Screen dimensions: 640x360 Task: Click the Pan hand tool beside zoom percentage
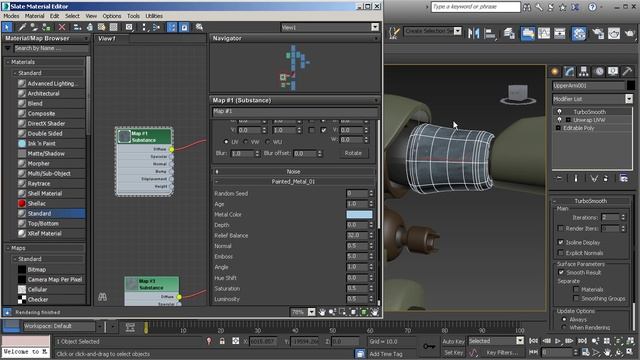click(x=322, y=312)
